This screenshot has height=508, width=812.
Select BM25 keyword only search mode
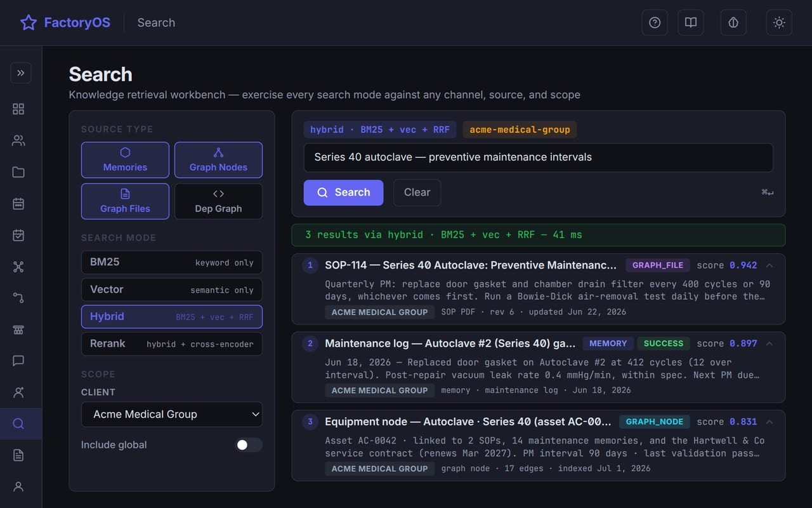[172, 262]
